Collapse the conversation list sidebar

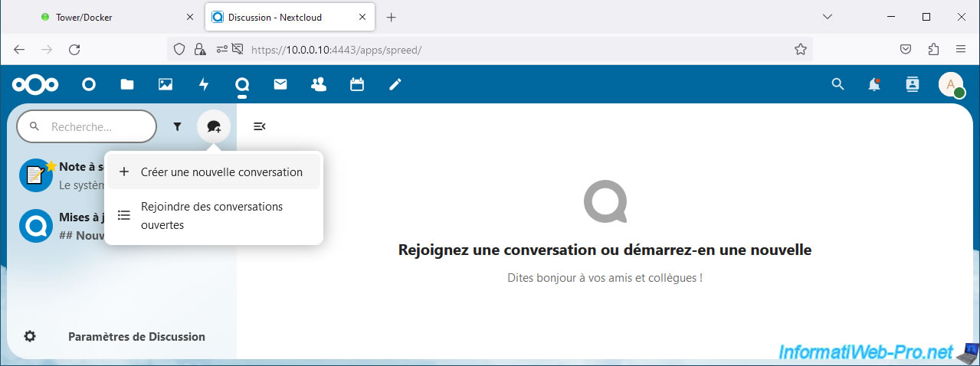(259, 126)
